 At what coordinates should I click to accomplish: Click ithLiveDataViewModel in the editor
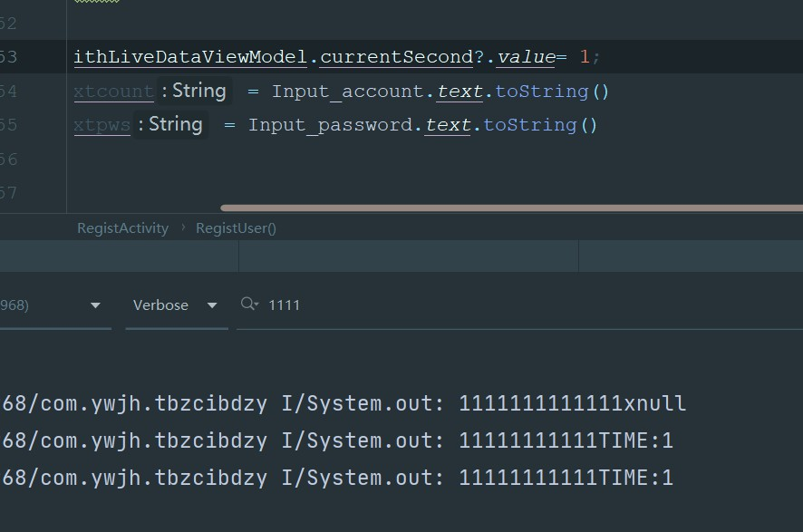tap(190, 57)
